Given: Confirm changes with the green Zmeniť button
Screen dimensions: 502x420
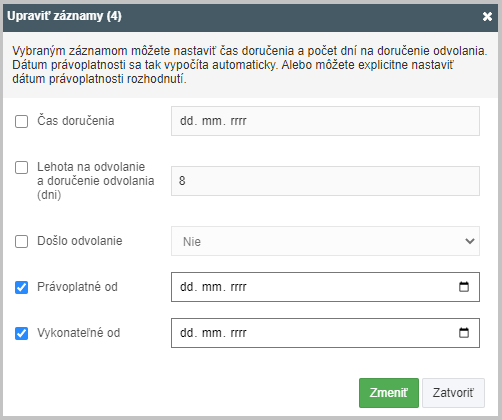Looking at the screenshot, I should tap(389, 393).
